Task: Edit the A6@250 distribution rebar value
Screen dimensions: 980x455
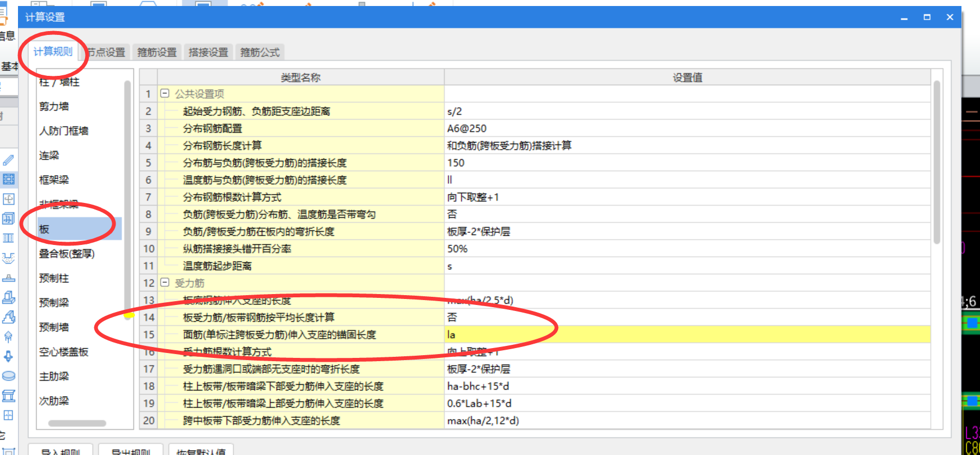Action: (687, 128)
